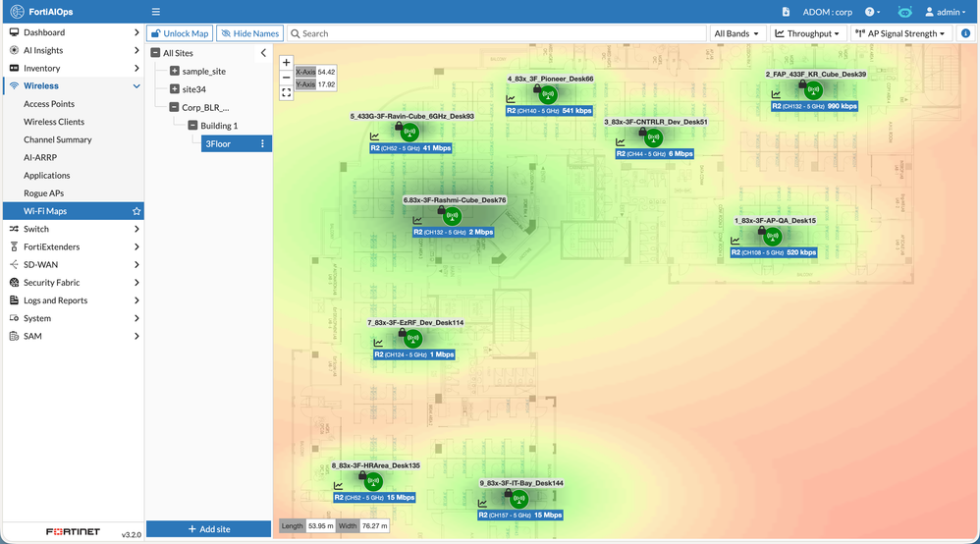Open the All Bands dropdown
Viewport: 980px width, 544px height.
[735, 33]
